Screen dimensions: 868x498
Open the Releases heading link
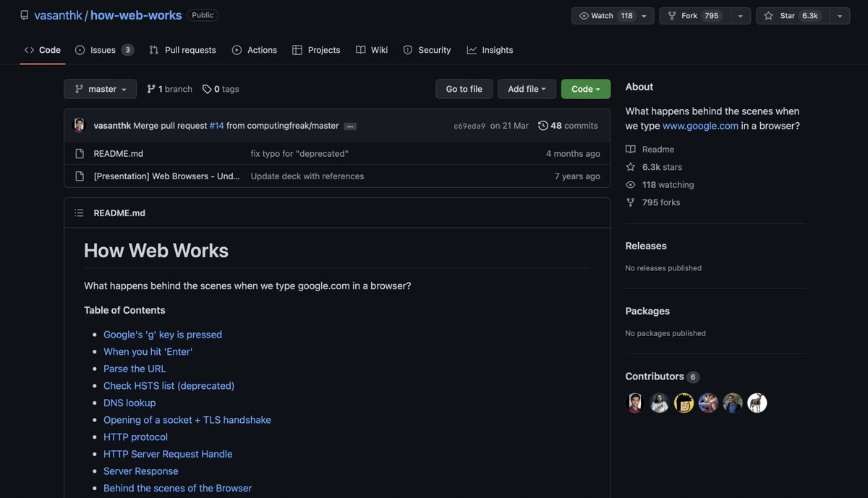646,246
